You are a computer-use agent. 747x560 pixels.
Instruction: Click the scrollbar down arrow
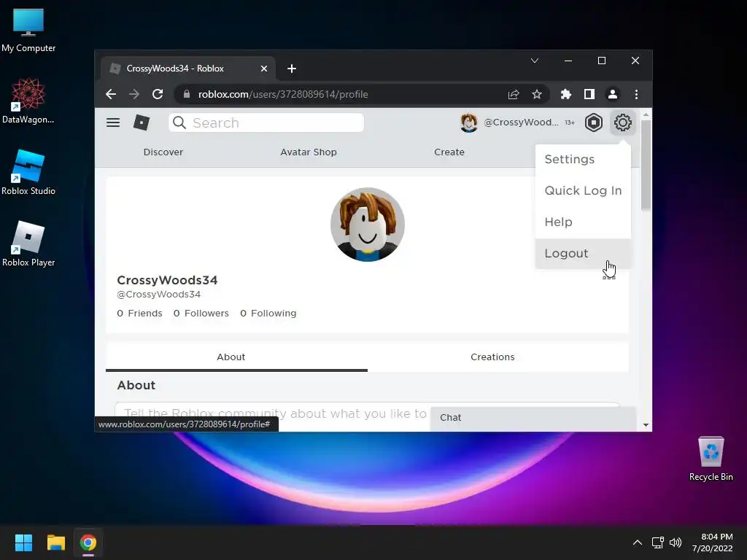point(646,425)
